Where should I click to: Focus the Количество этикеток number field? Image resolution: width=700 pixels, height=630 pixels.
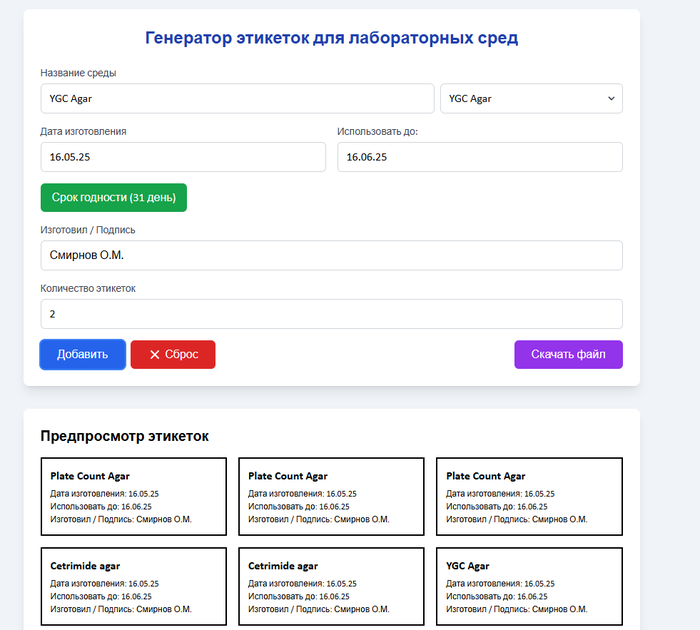[x=331, y=314]
